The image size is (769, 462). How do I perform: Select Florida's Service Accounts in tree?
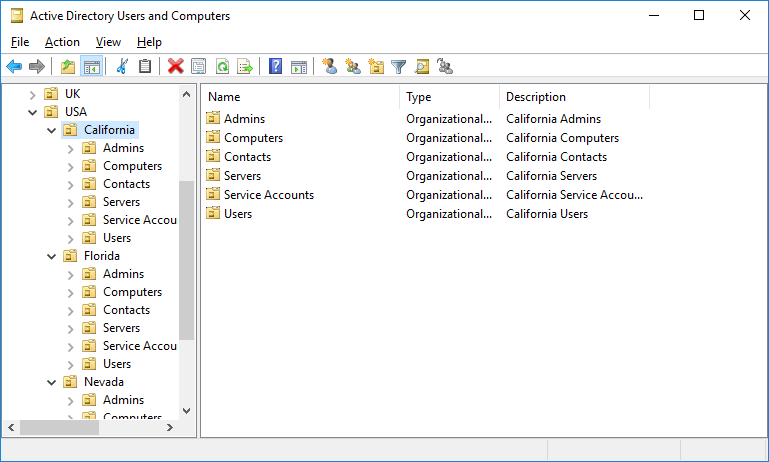[140, 346]
